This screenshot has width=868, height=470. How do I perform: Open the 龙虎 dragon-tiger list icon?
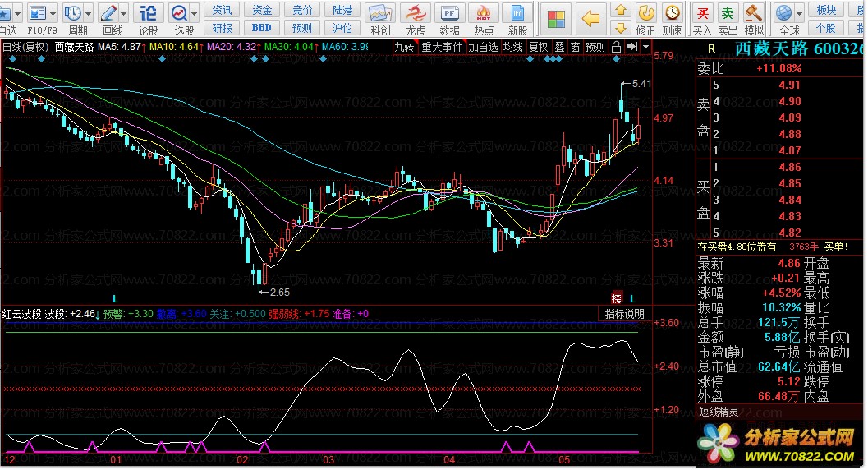tap(416, 13)
